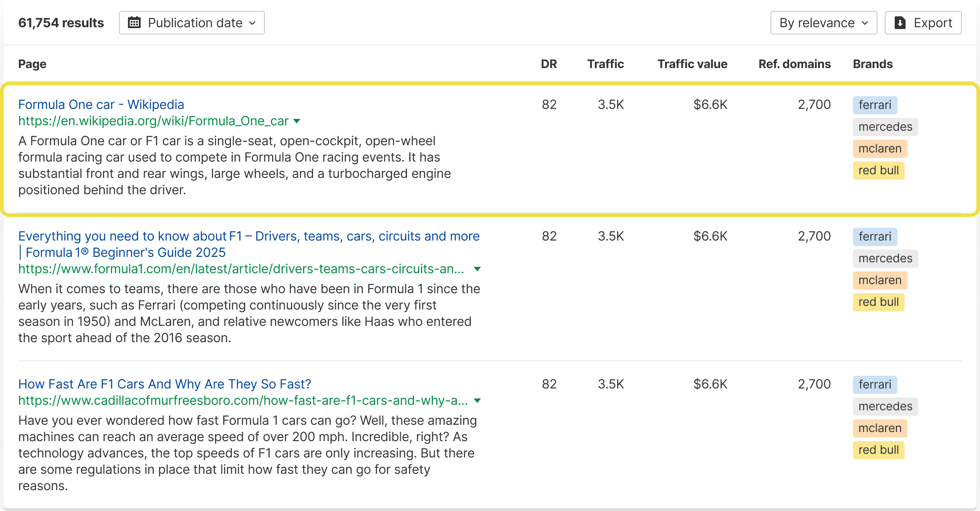Expand the dropdown arrow beside the Wikipedia URL
The width and height of the screenshot is (980, 511).
(x=297, y=121)
